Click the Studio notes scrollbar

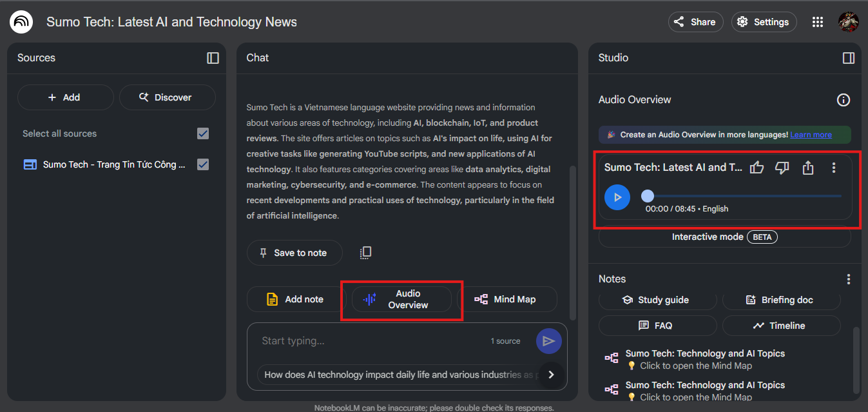tap(857, 360)
